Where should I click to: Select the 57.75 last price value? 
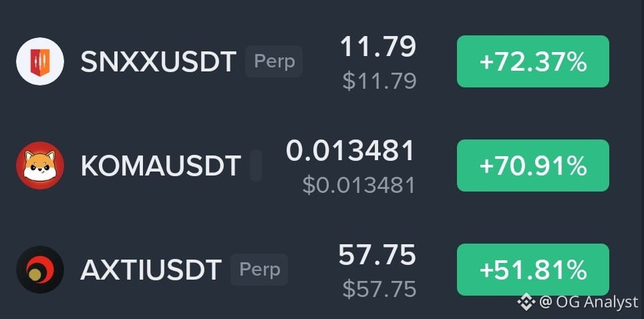(x=377, y=254)
